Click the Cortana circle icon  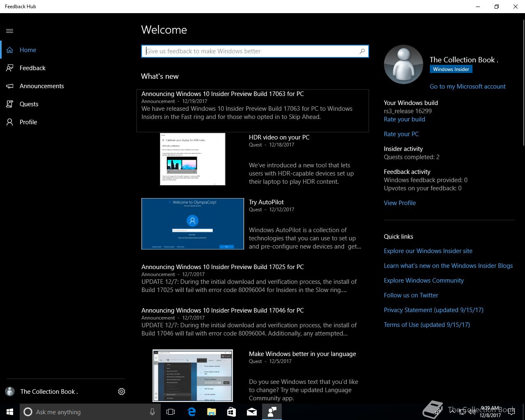click(28, 412)
